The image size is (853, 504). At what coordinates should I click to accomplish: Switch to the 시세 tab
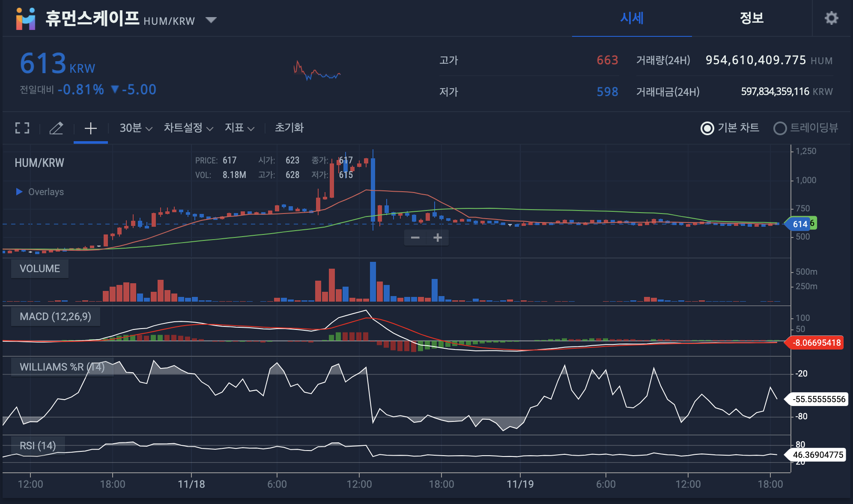click(x=632, y=18)
